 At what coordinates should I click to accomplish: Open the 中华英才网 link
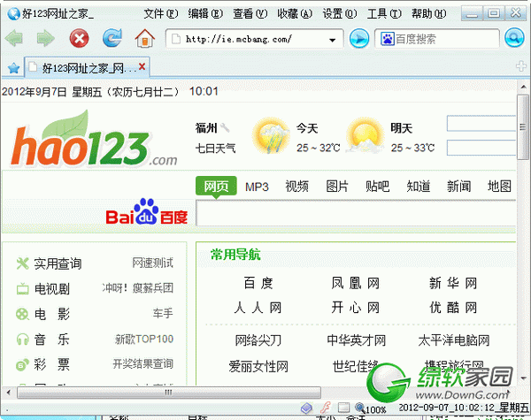357,340
